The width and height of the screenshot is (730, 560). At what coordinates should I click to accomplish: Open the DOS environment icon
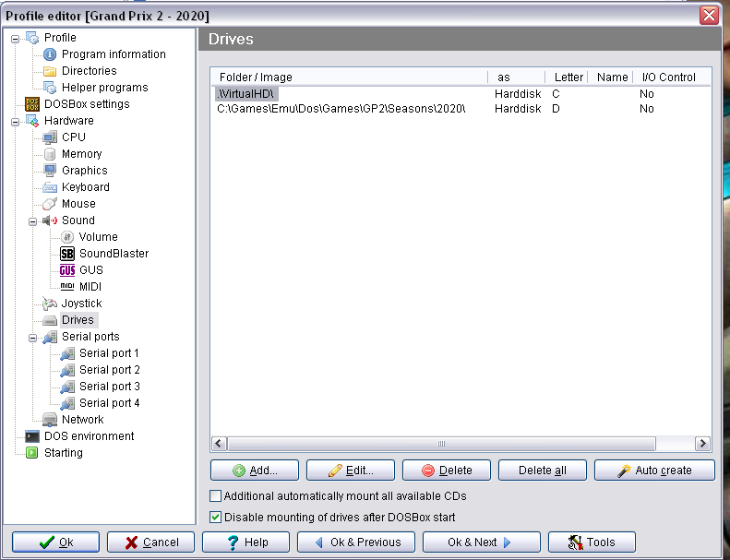tap(32, 436)
